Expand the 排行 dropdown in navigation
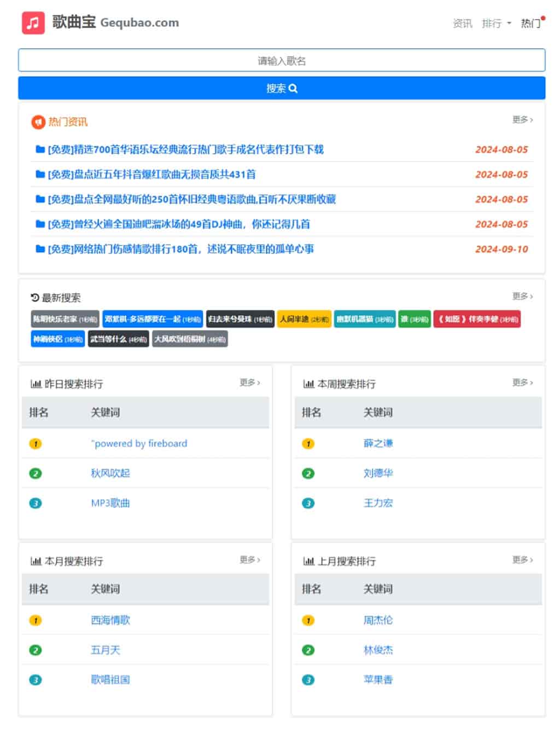This screenshot has width=560, height=740. [496, 24]
